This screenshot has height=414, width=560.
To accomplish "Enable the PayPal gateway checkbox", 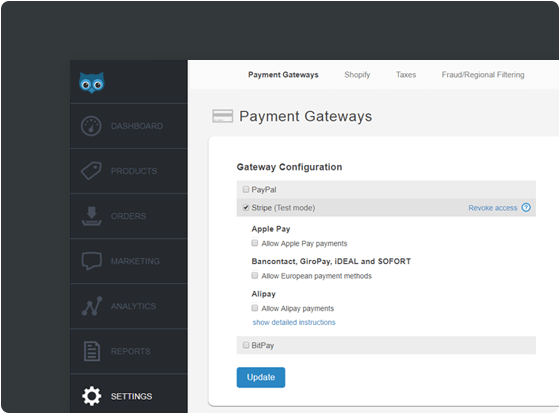I will 246,189.
